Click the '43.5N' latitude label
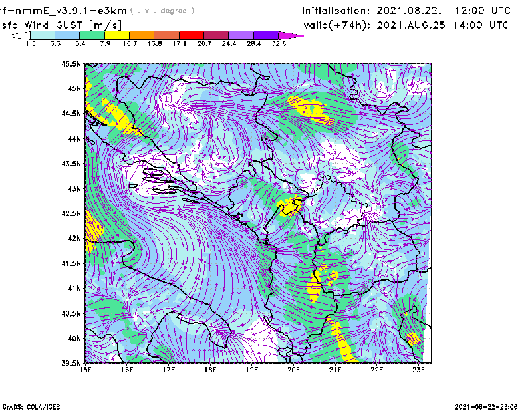Viewport: 532px width, 411px height. pos(71,164)
